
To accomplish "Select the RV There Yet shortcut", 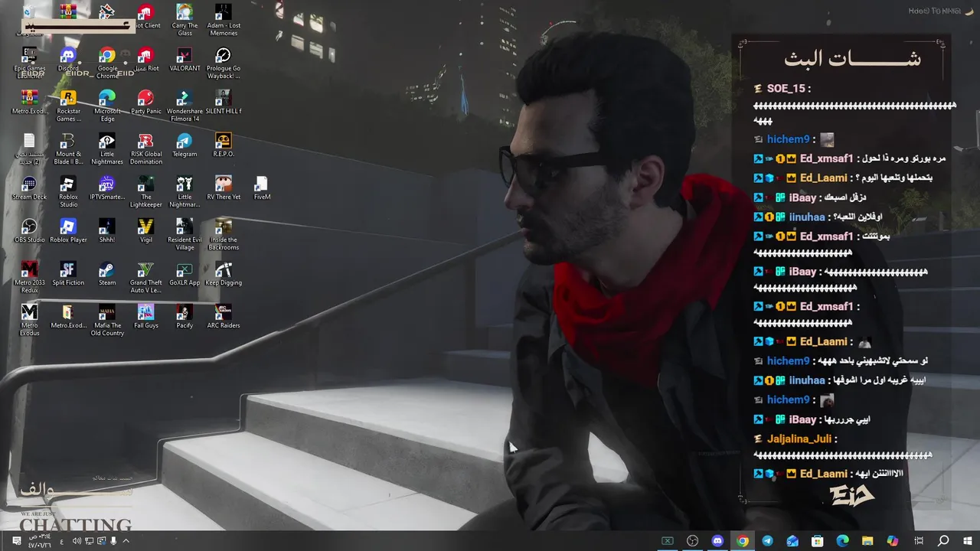I will point(223,188).
